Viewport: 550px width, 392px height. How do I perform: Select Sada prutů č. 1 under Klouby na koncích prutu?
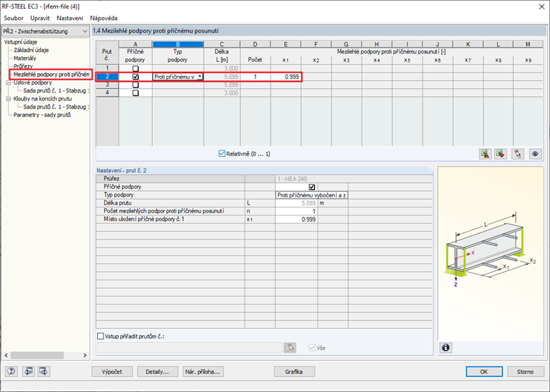point(56,106)
